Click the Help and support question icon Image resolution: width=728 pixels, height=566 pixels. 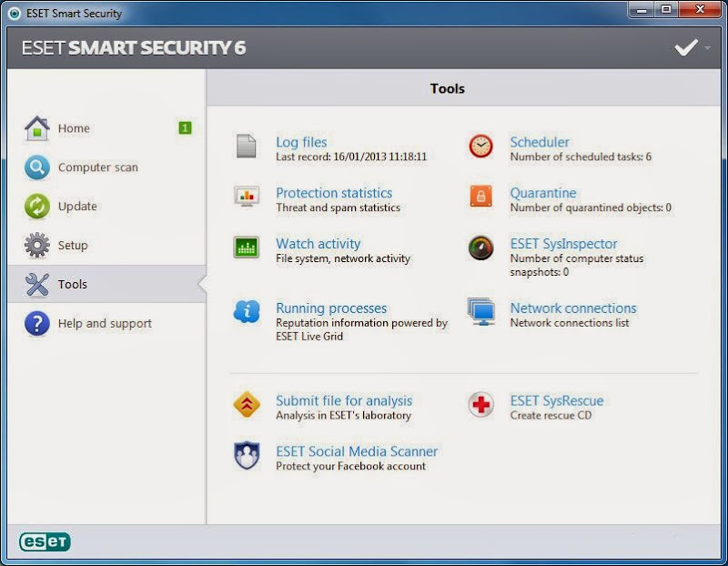(x=37, y=323)
